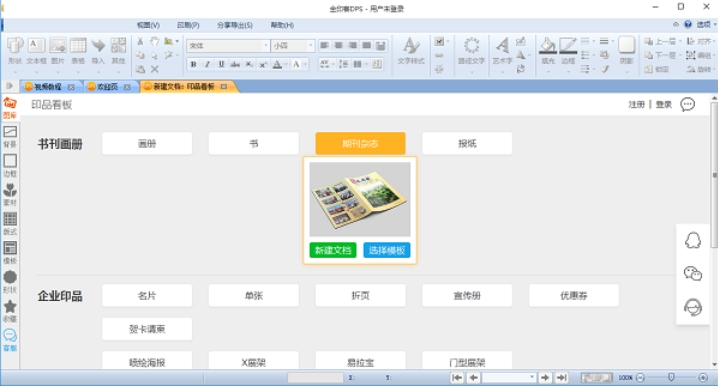Expand the font size dropdown
This screenshot has width=718, height=388.
click(x=310, y=45)
